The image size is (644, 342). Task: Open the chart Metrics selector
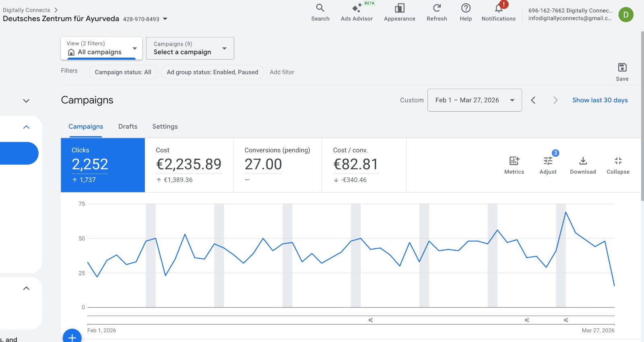[514, 165]
